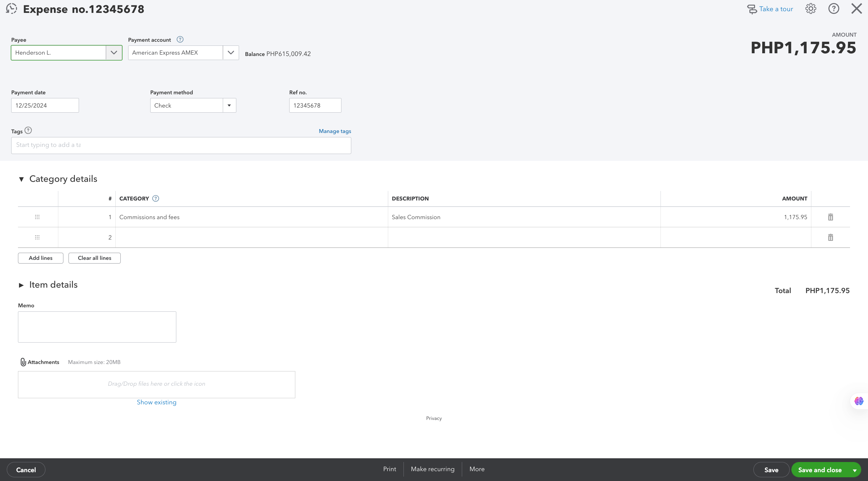
Task: Open the brain assistant floating icon
Action: pos(859,401)
